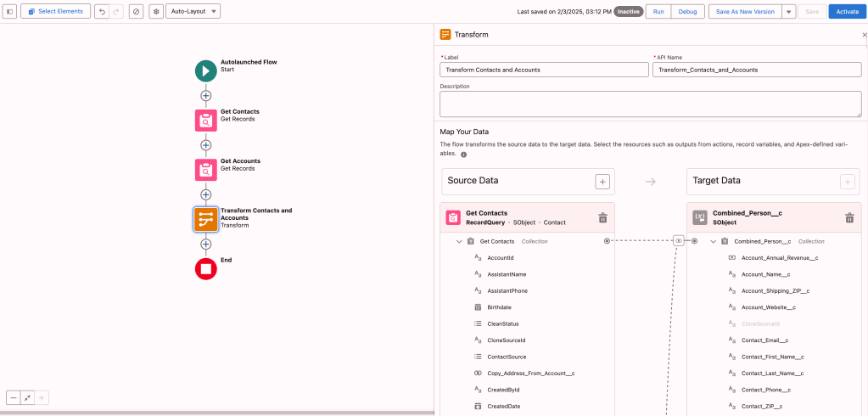Toggle the toolbox sidebar icon

[x=9, y=11]
